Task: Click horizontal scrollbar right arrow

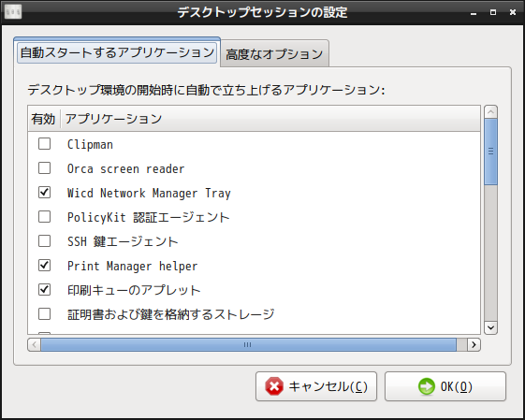Action: click(474, 345)
